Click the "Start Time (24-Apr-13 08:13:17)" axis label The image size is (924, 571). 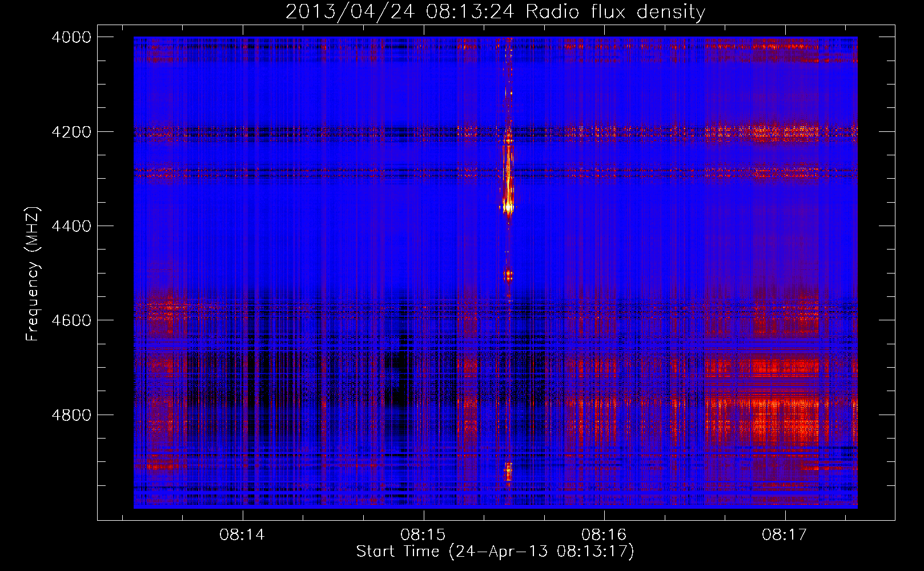click(x=495, y=552)
